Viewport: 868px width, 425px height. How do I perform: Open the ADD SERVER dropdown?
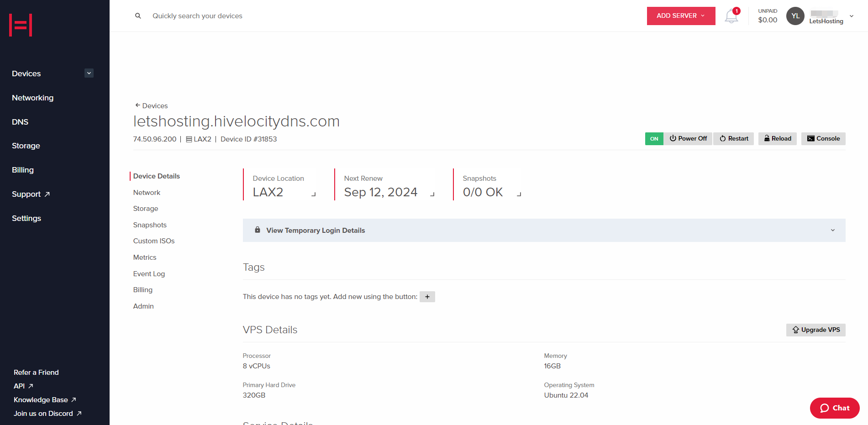tap(681, 16)
